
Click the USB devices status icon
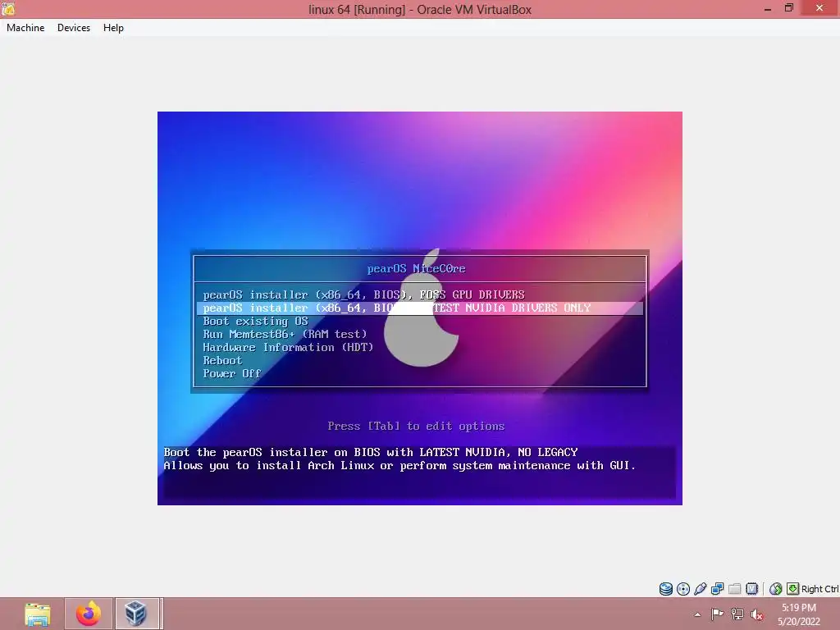coord(701,589)
